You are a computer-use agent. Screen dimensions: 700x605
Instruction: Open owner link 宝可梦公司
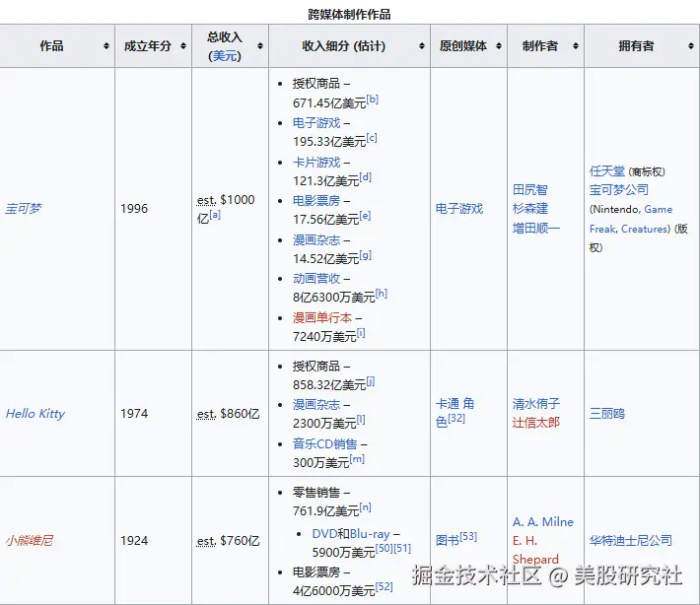[x=619, y=189]
